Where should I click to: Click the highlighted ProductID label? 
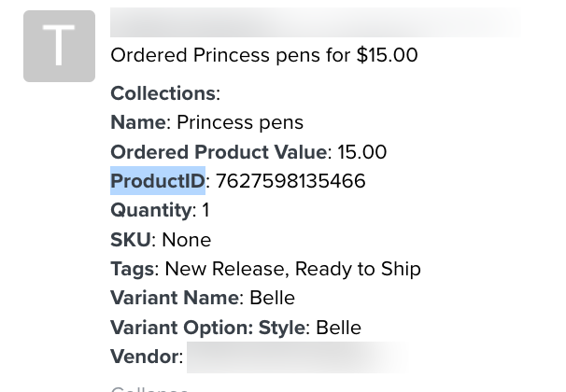point(158,181)
